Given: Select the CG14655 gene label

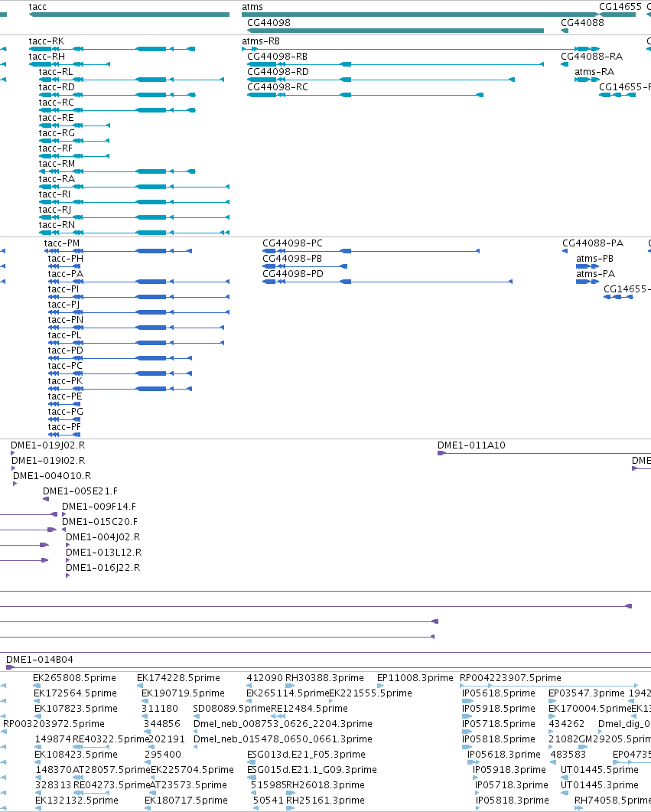Looking at the screenshot, I should [x=620, y=7].
